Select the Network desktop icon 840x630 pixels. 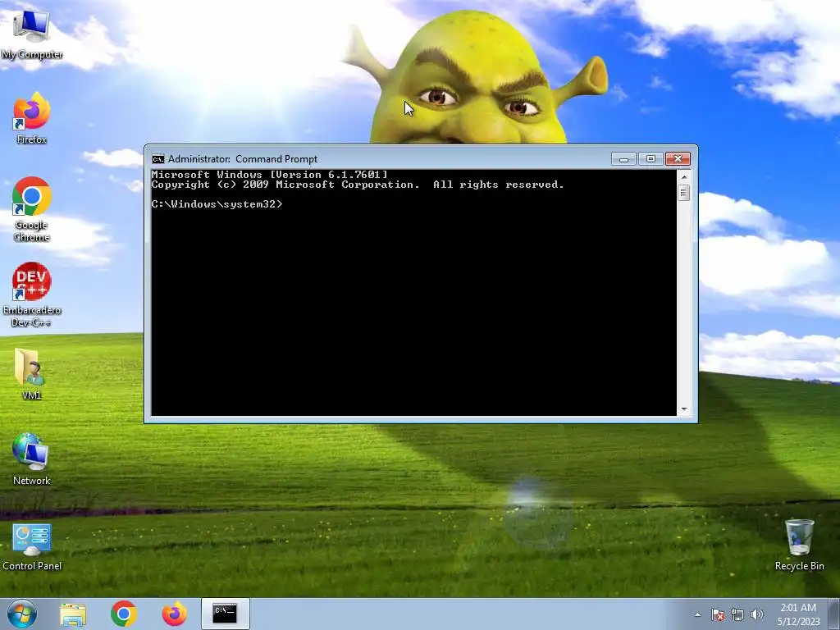click(31, 459)
